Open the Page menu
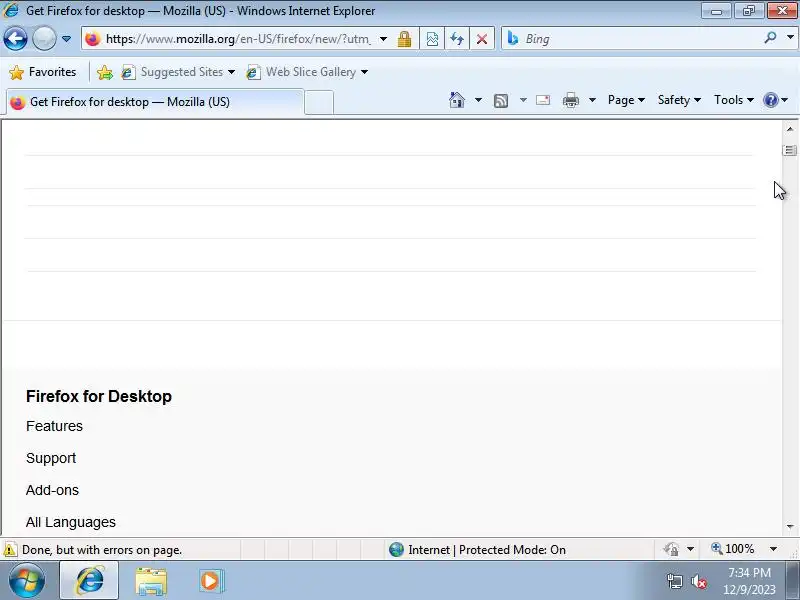800x600 pixels. coord(626,100)
